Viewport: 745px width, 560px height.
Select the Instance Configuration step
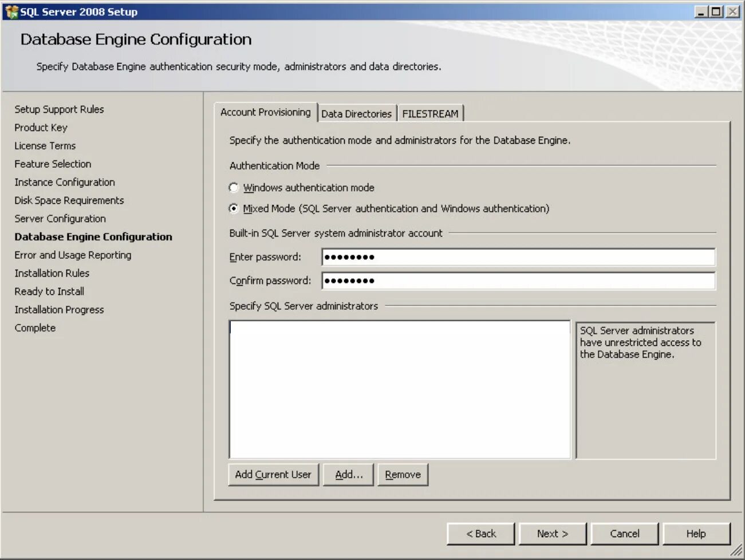tap(65, 182)
